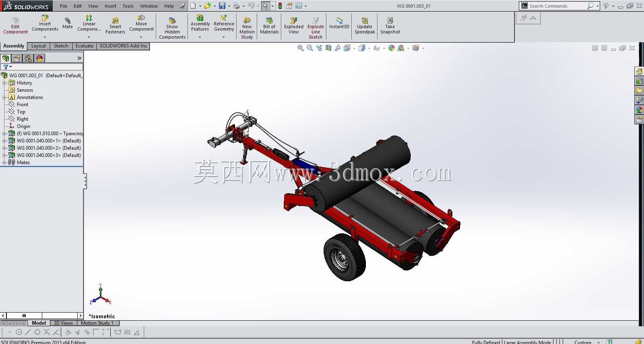
Task: Click the Edit Component tool
Action: pyautogui.click(x=15, y=26)
